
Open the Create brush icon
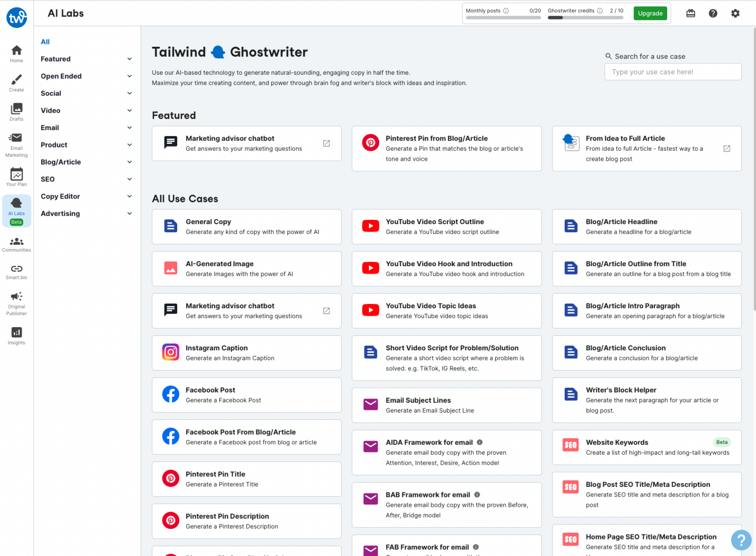click(x=17, y=83)
